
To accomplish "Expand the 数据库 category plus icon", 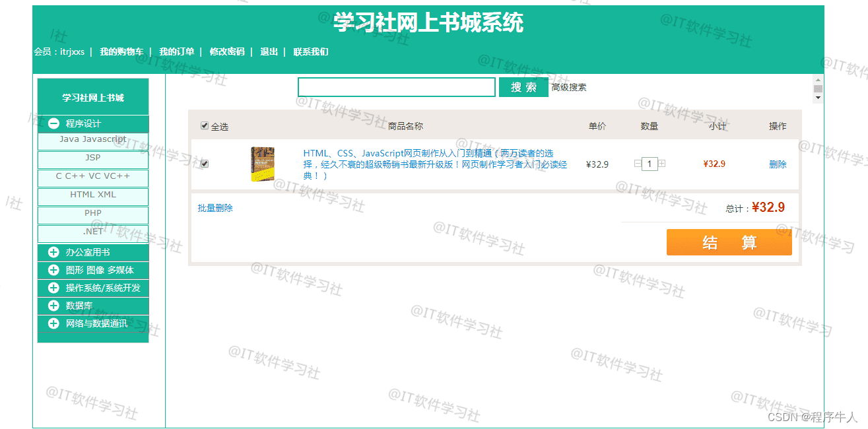I will (x=53, y=306).
